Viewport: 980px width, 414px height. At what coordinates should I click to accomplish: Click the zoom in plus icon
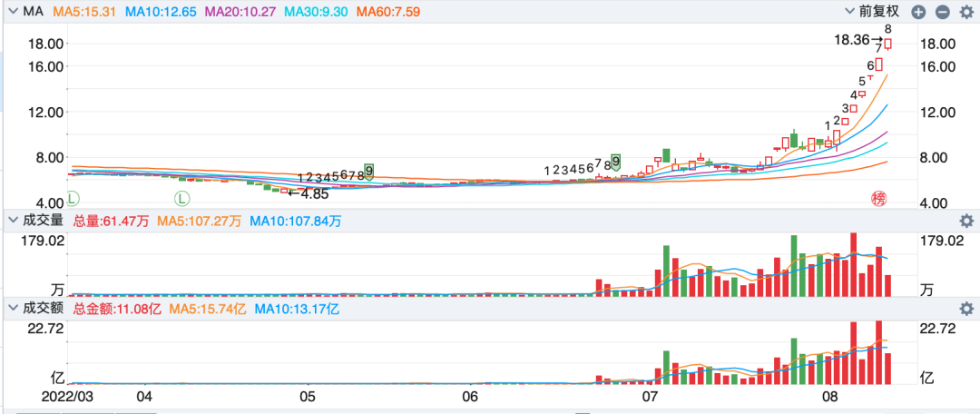tap(918, 12)
